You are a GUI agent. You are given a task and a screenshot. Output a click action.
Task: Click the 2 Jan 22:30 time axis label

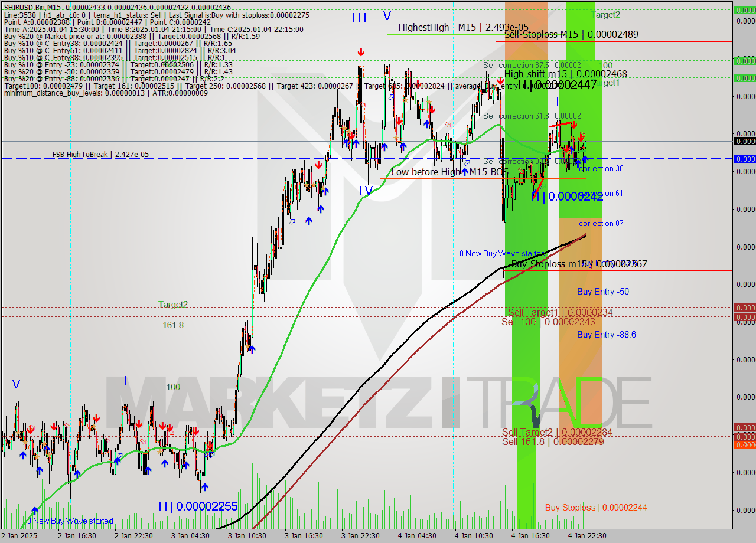133,536
